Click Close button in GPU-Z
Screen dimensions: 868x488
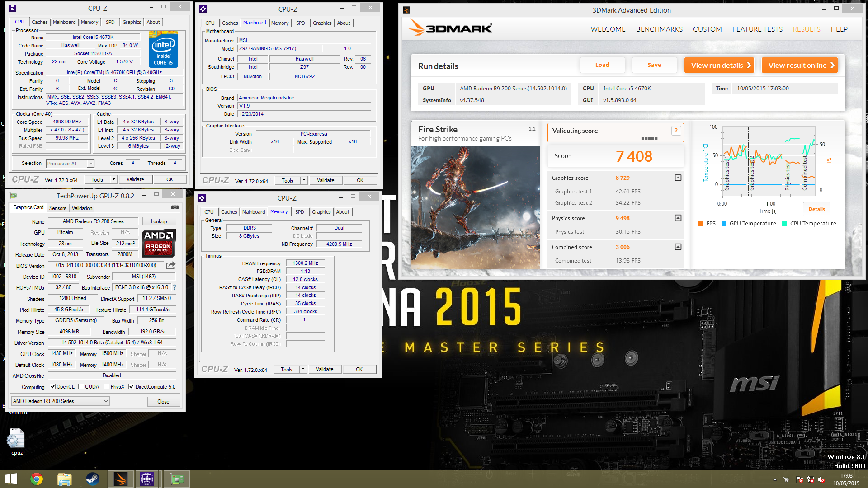[x=163, y=402]
